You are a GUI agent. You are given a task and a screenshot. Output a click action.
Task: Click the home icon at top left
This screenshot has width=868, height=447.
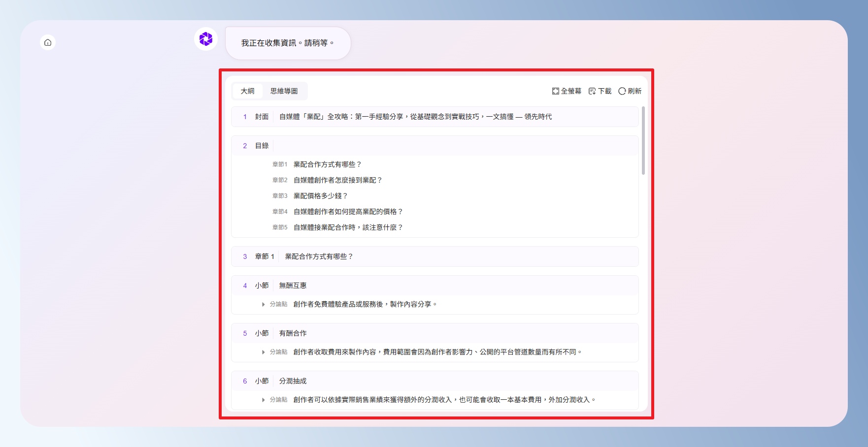point(48,42)
